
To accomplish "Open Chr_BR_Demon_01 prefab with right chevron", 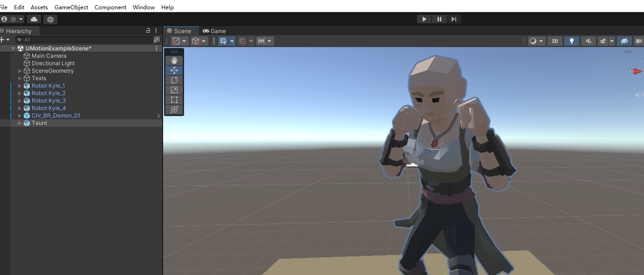I will [x=158, y=116].
